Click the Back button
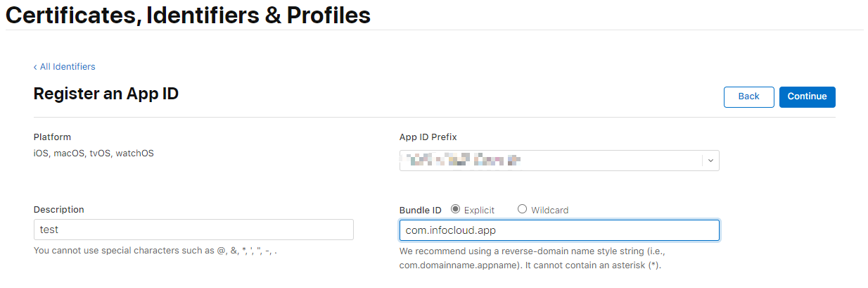Screen dimensions: 868x288 [x=749, y=96]
